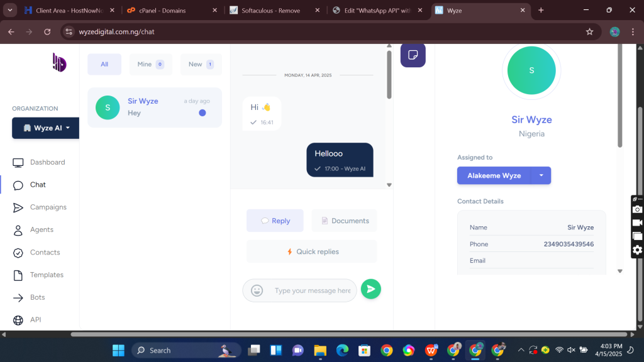Viewport: 644px width, 362px height.
Task: Click the Sir Wyze contact name heading
Action: (531, 120)
